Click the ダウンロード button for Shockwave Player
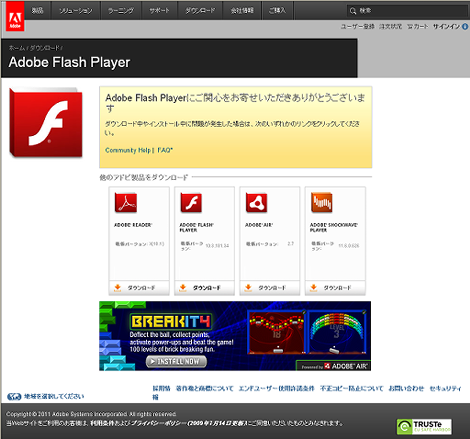 335,288
